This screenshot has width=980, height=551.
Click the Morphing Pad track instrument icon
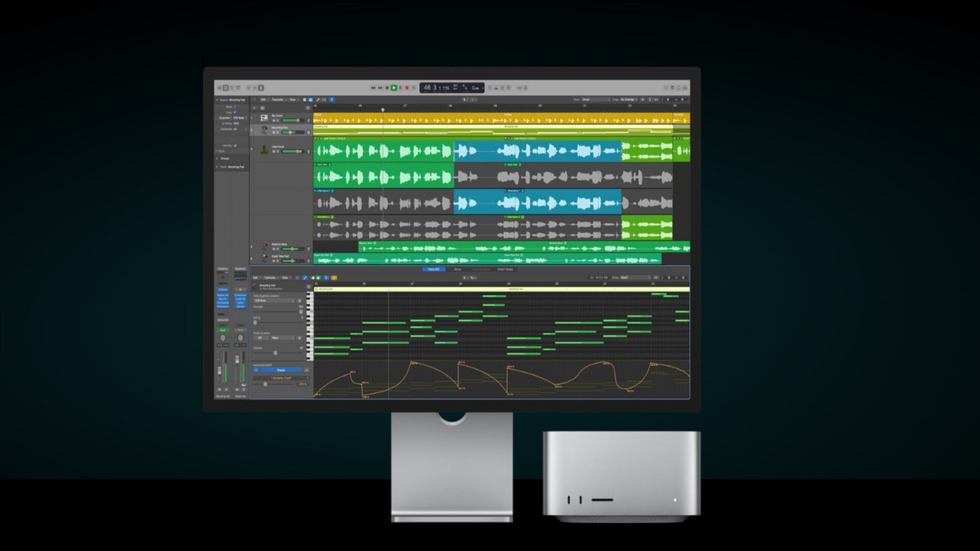264,130
